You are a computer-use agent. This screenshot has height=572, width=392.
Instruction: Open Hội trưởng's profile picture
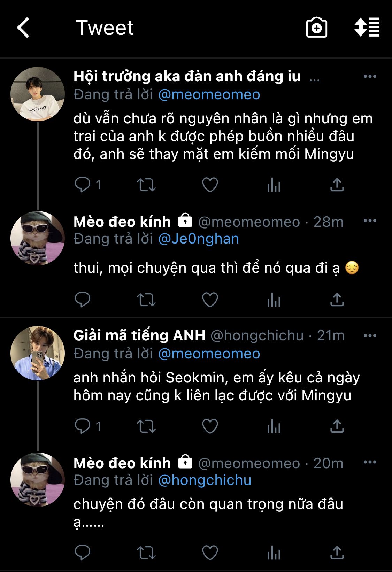pyautogui.click(x=38, y=94)
